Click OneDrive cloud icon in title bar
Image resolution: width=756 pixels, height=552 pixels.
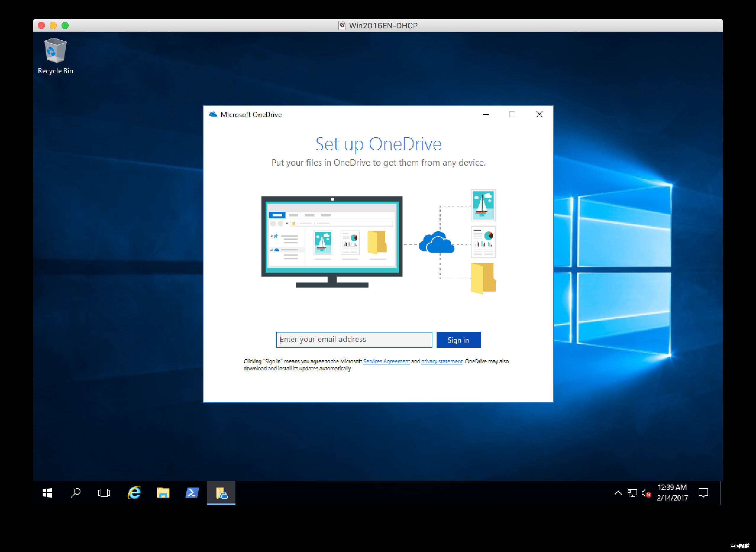click(213, 114)
